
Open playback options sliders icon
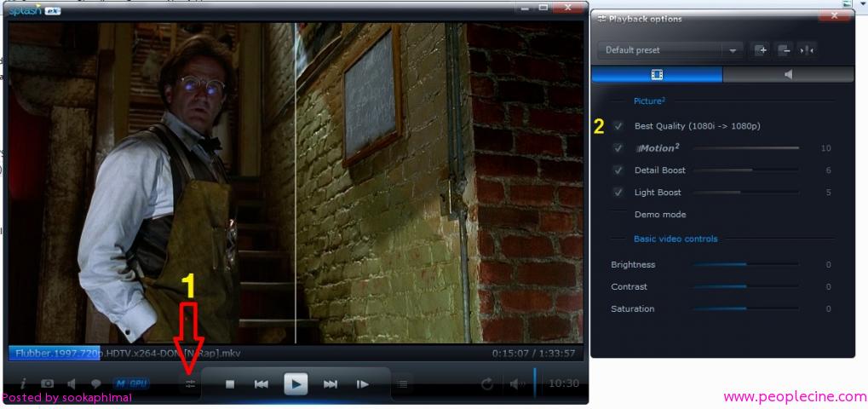tap(191, 383)
